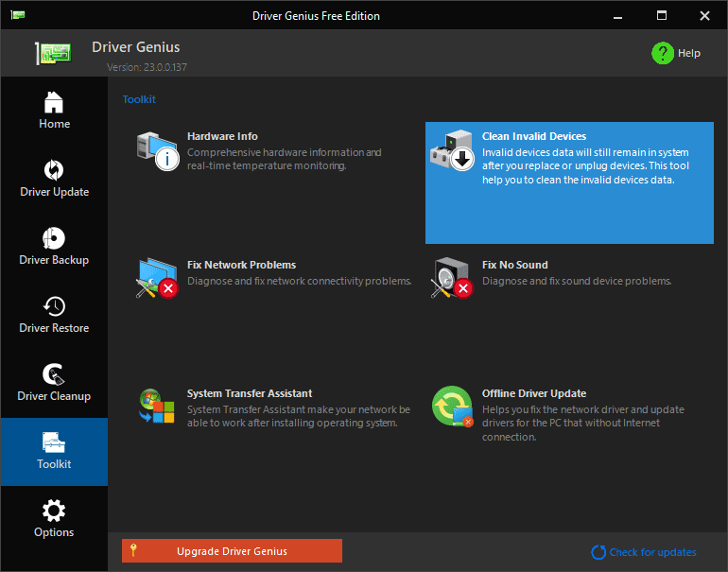The width and height of the screenshot is (728, 572).
Task: Click the System Transfer Assistant Windows icon
Action: pyautogui.click(x=157, y=407)
